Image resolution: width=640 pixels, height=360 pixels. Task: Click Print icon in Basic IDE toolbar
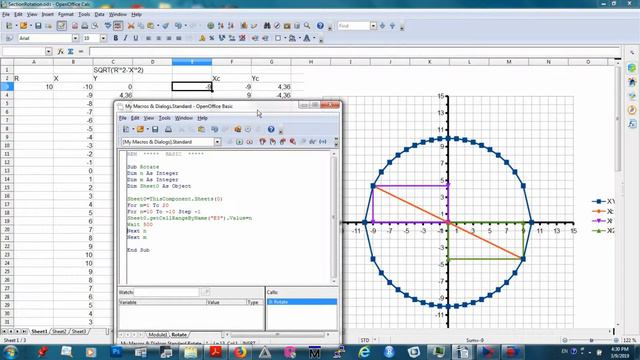click(x=168, y=129)
